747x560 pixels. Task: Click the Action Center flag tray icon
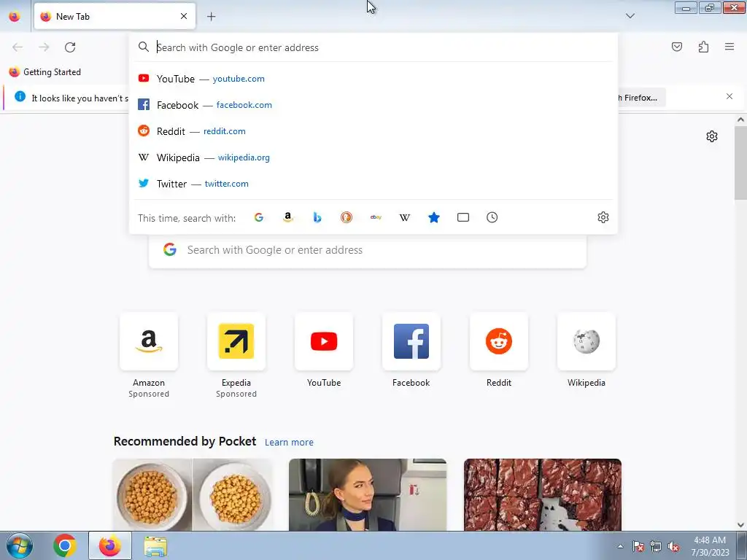point(638,547)
